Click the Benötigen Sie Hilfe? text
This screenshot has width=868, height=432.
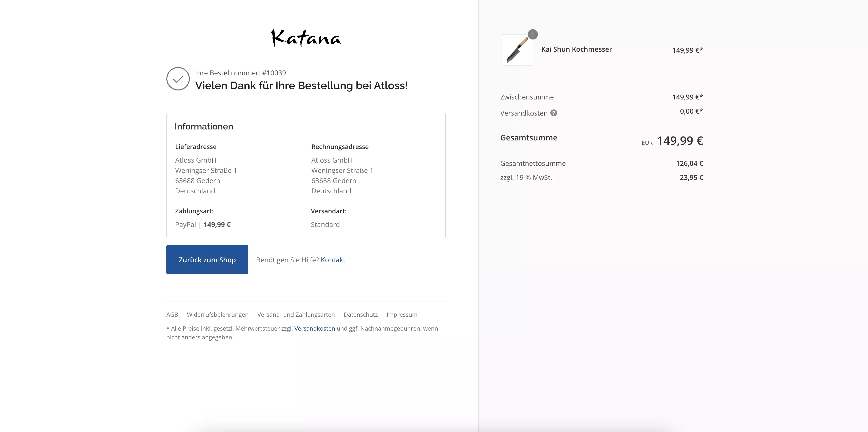(x=287, y=260)
